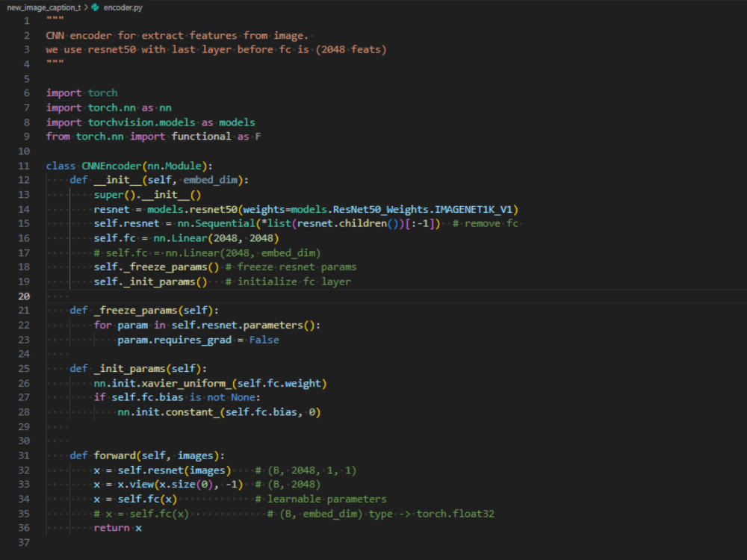747x560 pixels.
Task: Click 'nn.init.xavier_uniform_' on line 26
Action: [162, 383]
